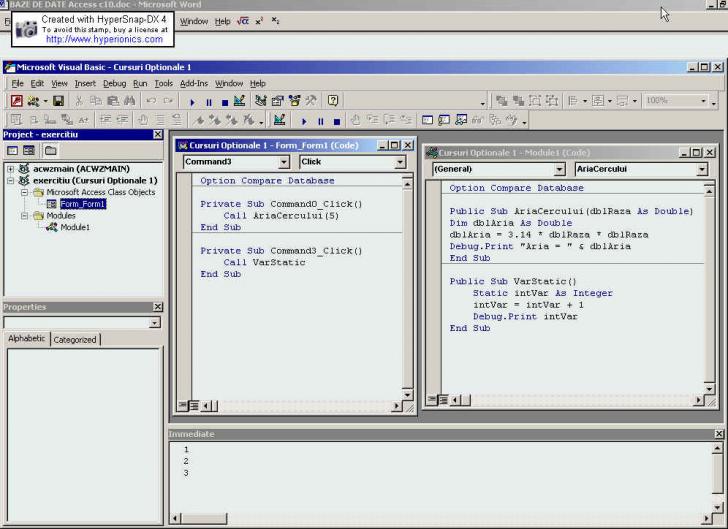Screen dimensions: 728x529
Task: Click the Copy icon in the Standard toolbar
Action: pos(96,101)
